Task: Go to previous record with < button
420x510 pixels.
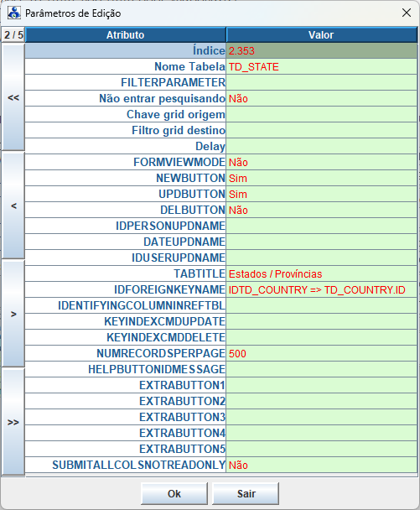Action: (13, 206)
